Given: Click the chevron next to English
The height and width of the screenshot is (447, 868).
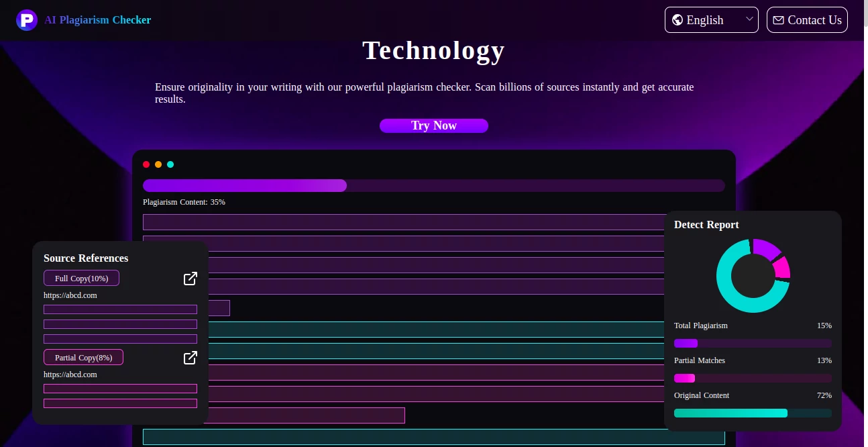Looking at the screenshot, I should pos(749,19).
